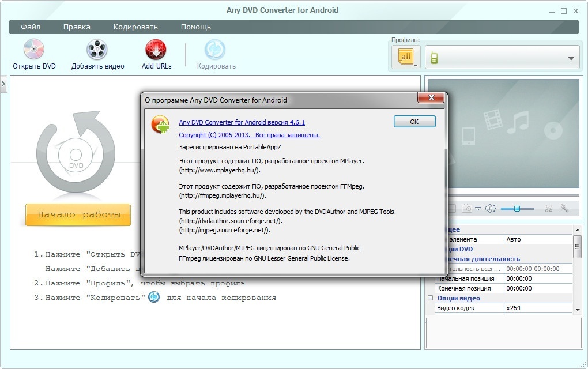The width and height of the screenshot is (588, 369).
Task: Click the properties scrollbar down arrow
Action: click(578, 310)
